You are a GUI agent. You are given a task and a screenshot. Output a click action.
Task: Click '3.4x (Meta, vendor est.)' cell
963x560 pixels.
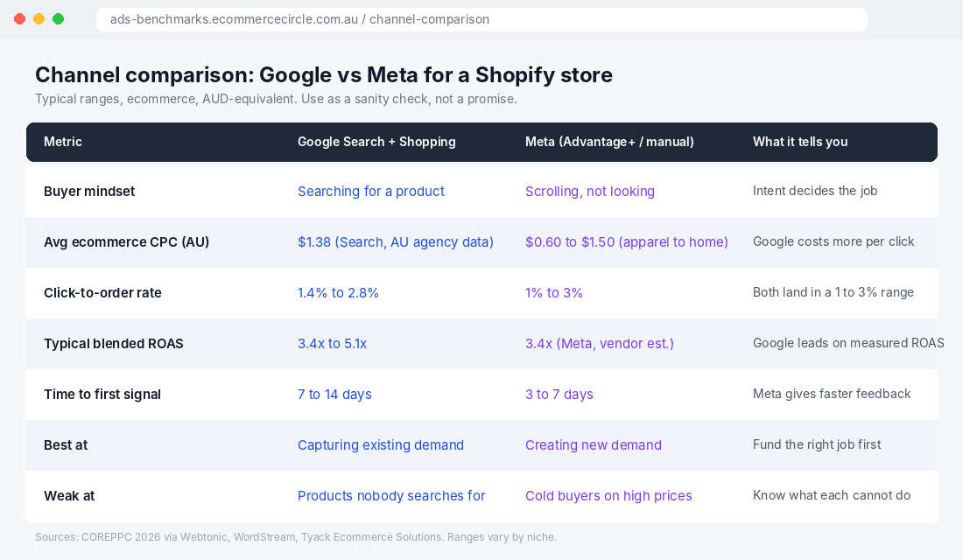[600, 344]
